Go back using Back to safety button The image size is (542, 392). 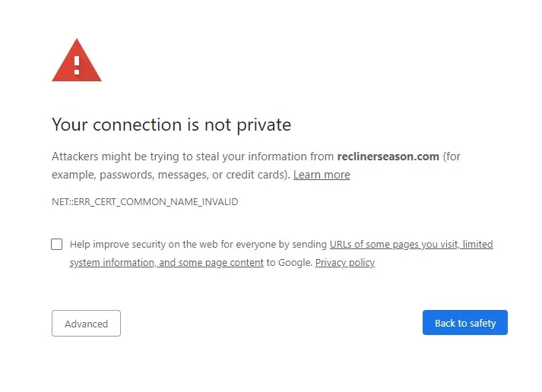465,323
